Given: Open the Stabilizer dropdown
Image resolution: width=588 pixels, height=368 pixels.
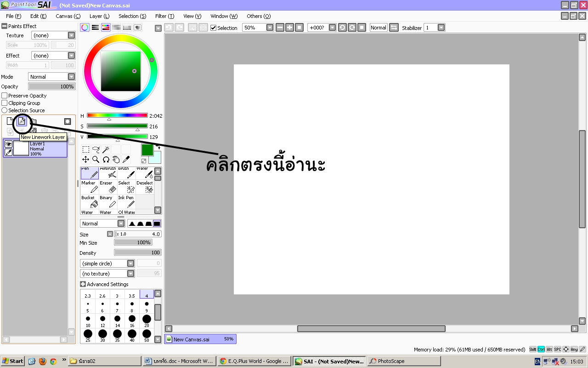Looking at the screenshot, I should pyautogui.click(x=441, y=28).
